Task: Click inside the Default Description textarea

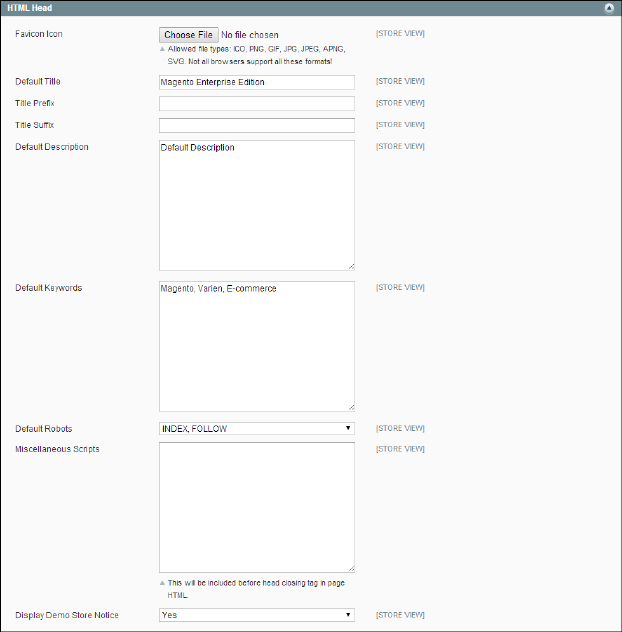Action: click(256, 205)
